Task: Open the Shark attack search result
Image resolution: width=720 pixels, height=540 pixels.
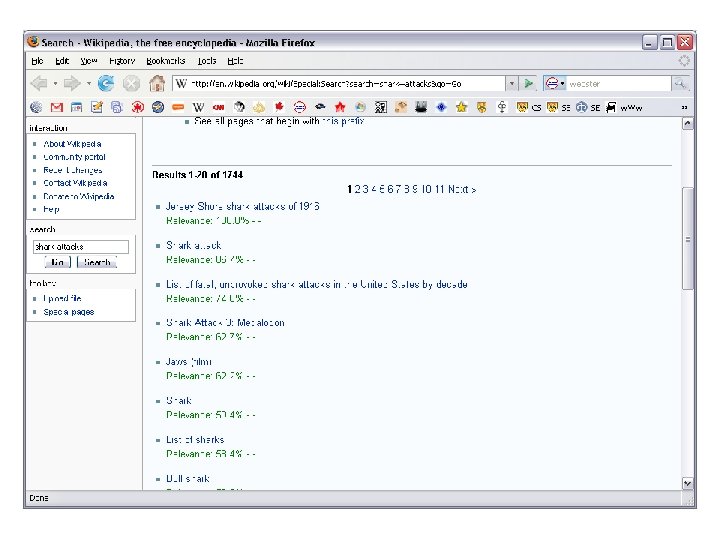Action: [x=193, y=245]
